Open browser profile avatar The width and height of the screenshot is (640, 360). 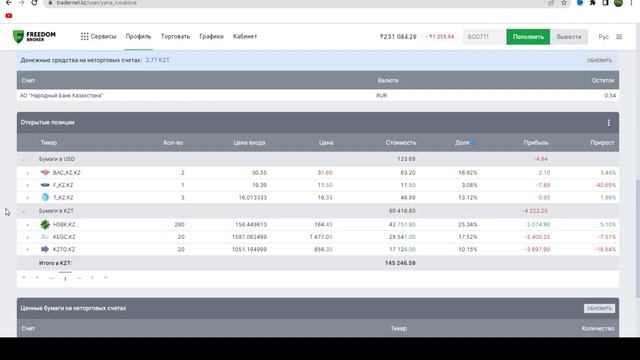(x=618, y=3)
